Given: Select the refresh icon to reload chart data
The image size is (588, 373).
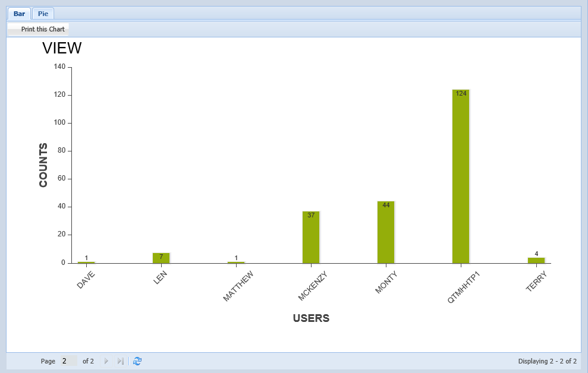Looking at the screenshot, I should [x=137, y=361].
